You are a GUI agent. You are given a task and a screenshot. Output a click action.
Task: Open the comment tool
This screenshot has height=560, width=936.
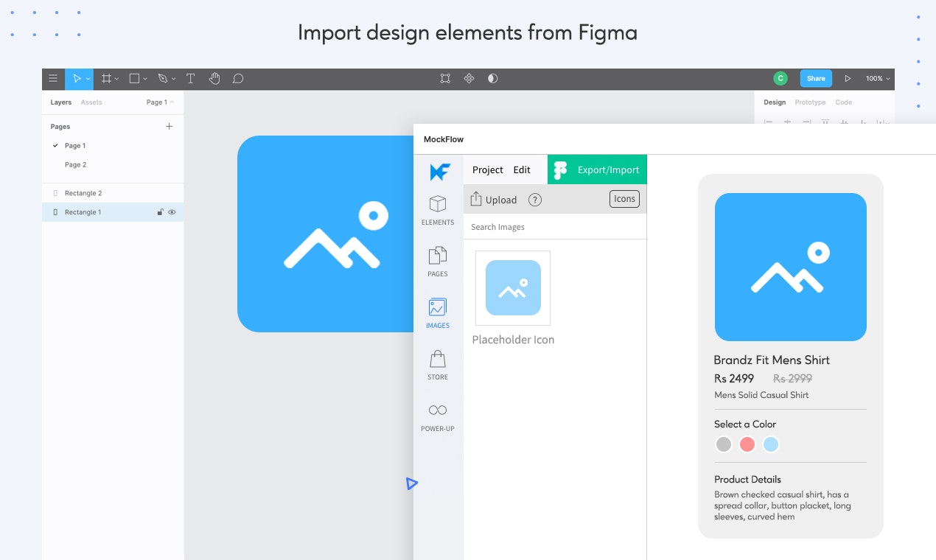coord(237,78)
